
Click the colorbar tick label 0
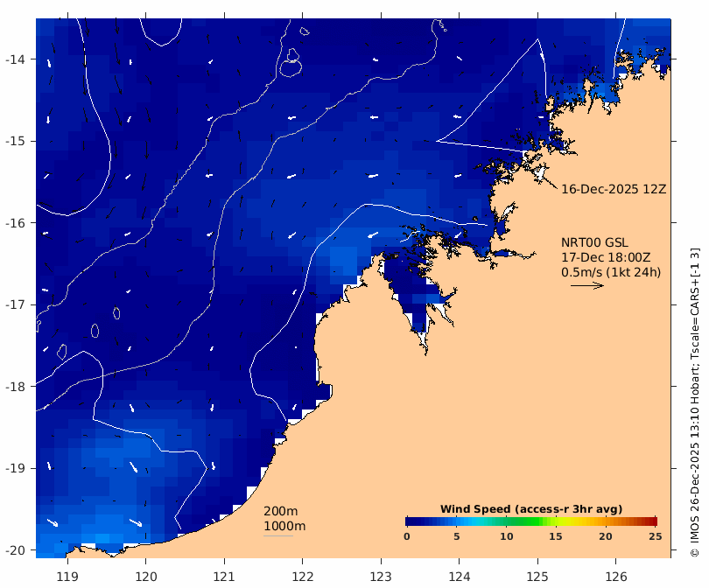coord(407,536)
